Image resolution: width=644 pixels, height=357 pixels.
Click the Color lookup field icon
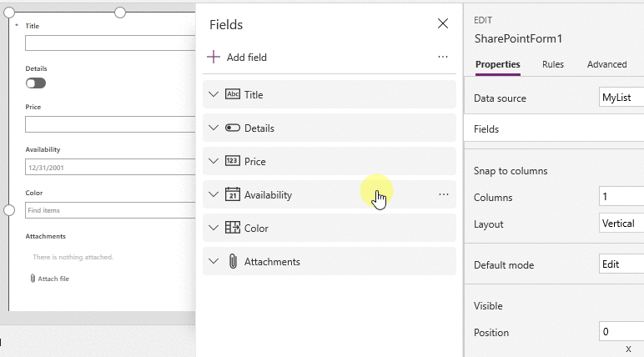[233, 228]
